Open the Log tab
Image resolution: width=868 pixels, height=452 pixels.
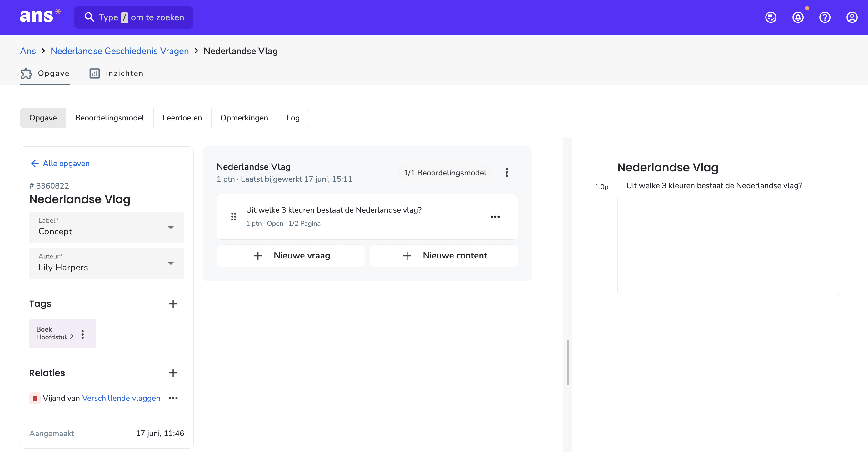point(293,118)
